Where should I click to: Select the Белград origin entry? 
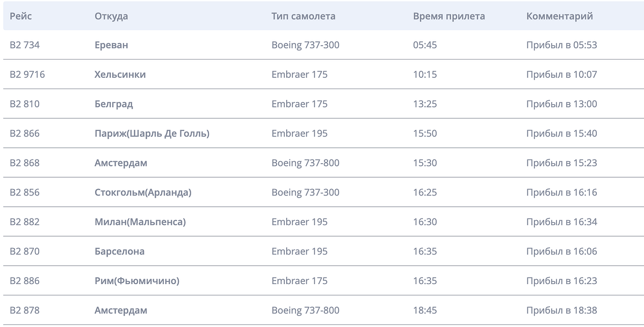click(x=114, y=104)
